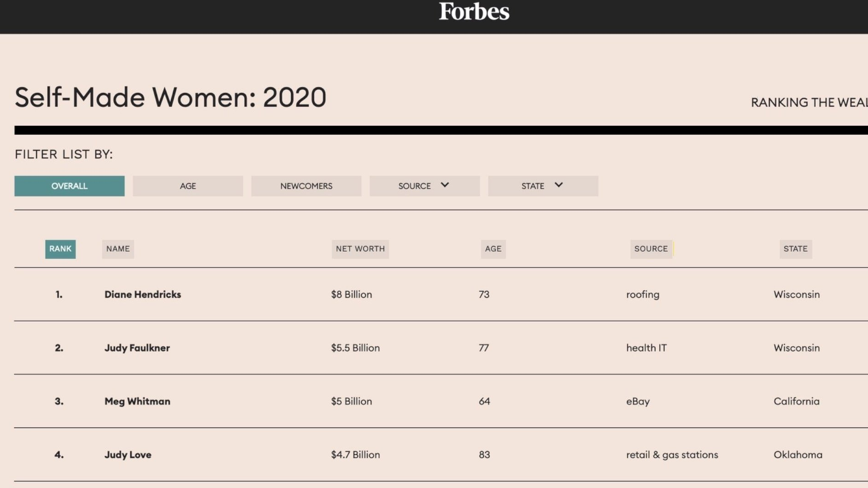Sort by the NAME column header
Viewport: 868px width, 488px height.
point(118,249)
